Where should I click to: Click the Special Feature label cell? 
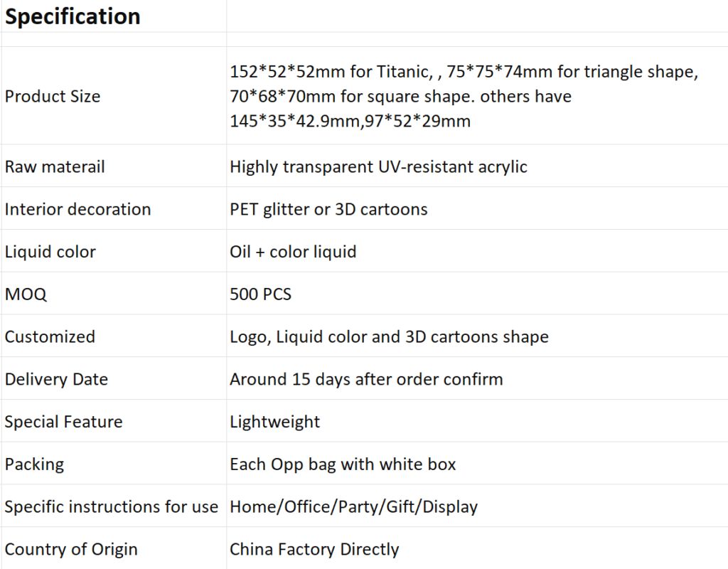(114, 421)
